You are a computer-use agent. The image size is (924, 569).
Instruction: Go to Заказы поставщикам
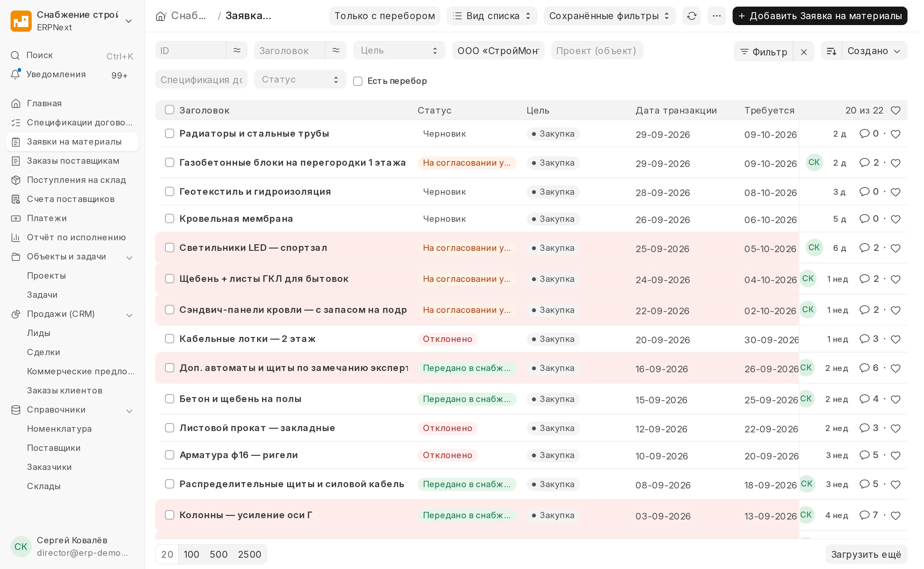(73, 162)
